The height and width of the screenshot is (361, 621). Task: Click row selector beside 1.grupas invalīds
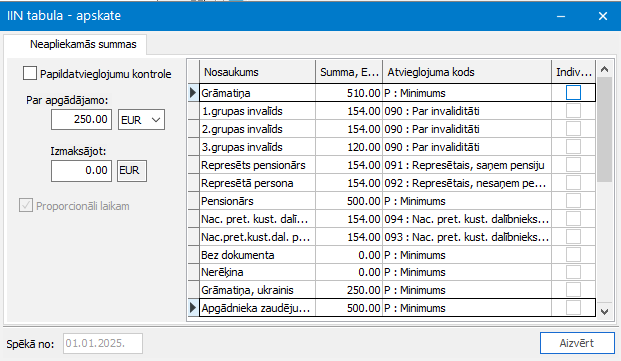coord(193,111)
